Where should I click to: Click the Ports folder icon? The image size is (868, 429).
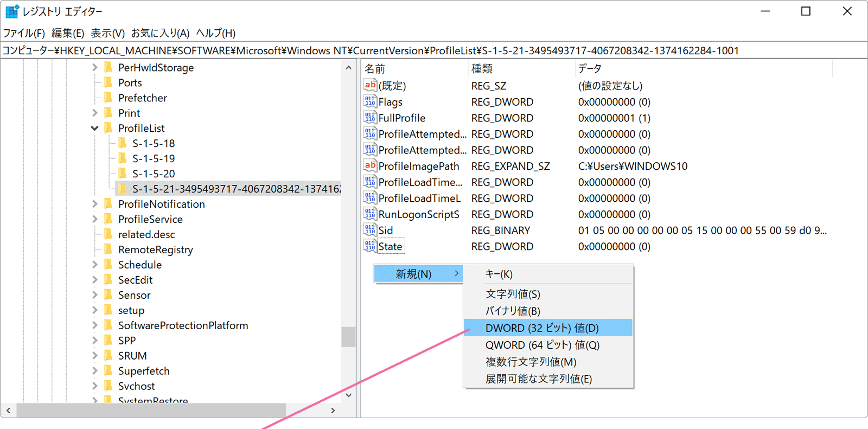[108, 82]
